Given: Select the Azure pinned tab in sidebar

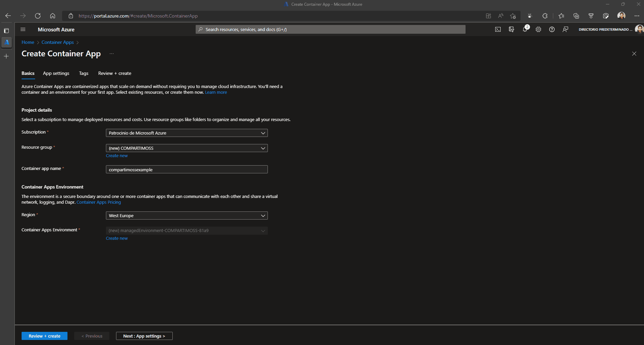Looking at the screenshot, I should point(7,42).
